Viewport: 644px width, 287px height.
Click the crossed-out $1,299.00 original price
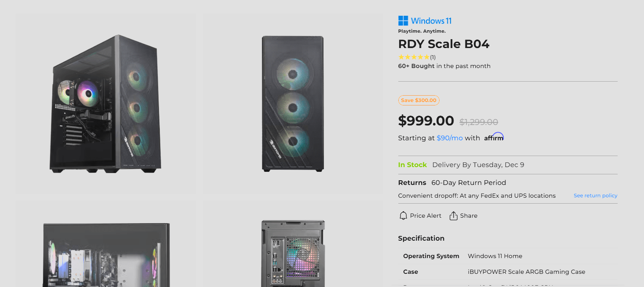pos(479,122)
